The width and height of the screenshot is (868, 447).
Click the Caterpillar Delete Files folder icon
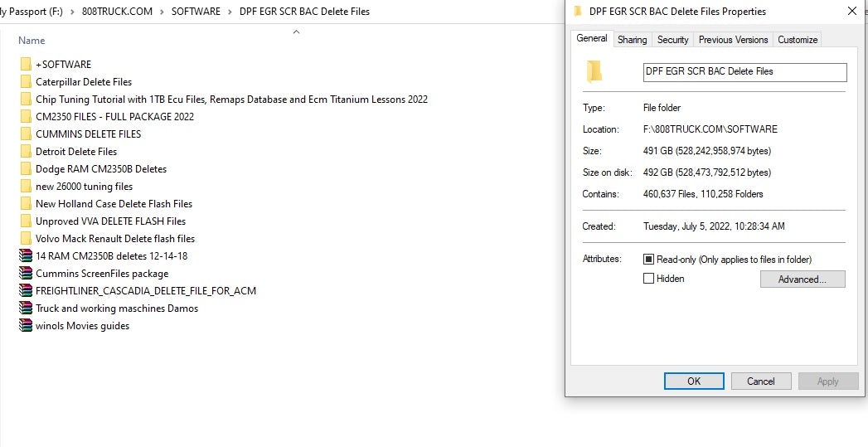25,82
